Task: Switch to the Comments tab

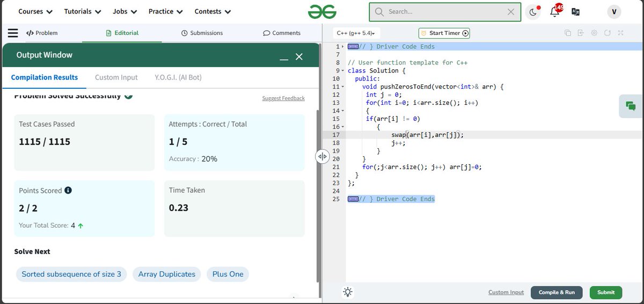Action: click(x=282, y=33)
